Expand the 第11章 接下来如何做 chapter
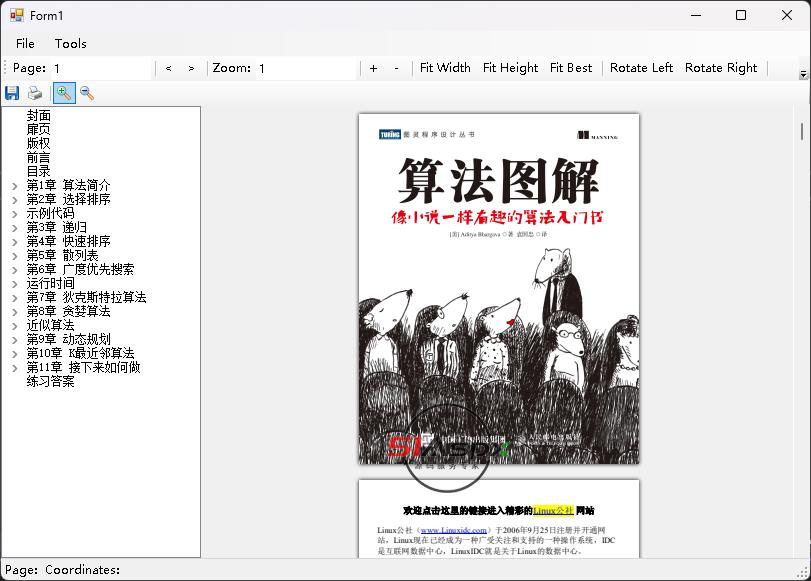 click(15, 367)
